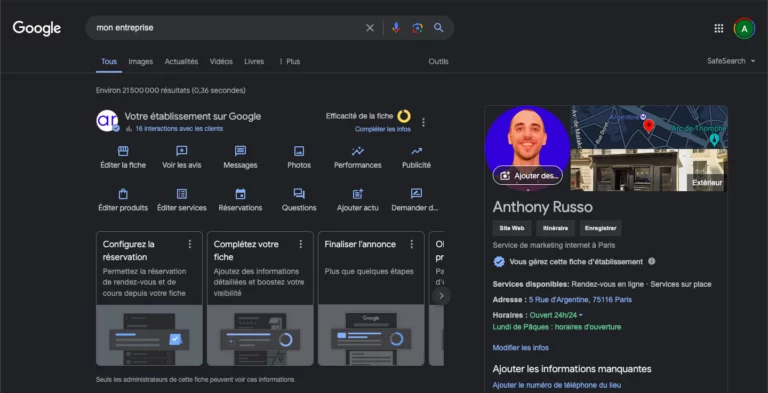Open the SafeSearch dropdown
Screen dimensions: 768x393
[731, 61]
